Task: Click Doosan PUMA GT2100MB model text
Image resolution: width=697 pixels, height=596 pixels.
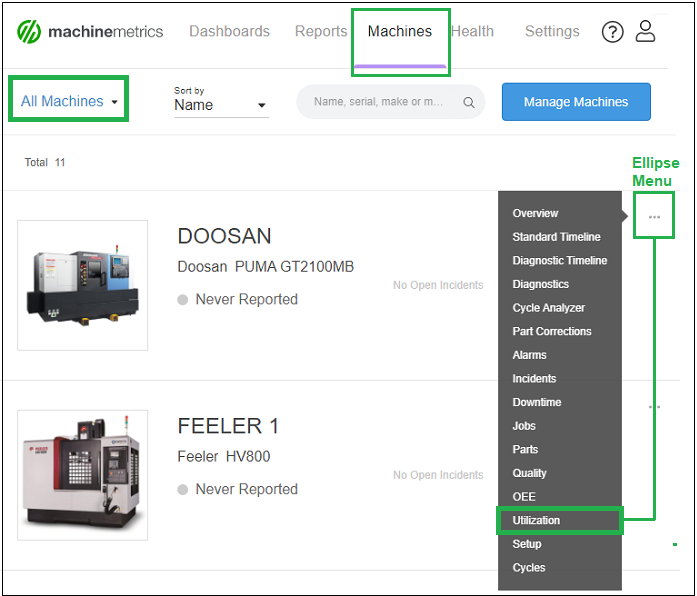Action: (x=265, y=267)
